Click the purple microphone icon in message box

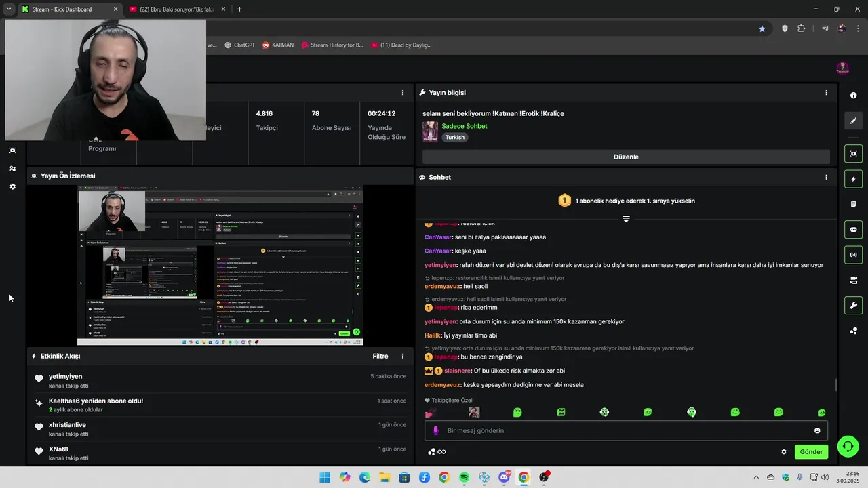(436, 430)
